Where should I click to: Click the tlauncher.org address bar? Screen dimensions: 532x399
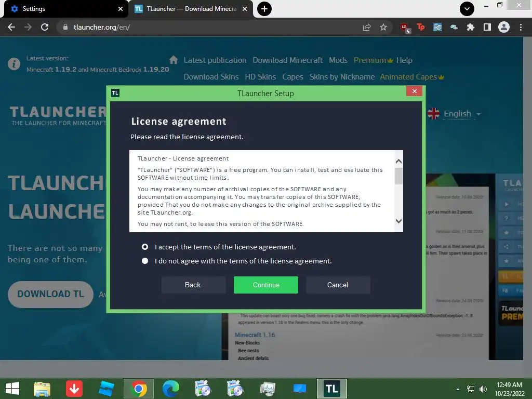point(210,27)
